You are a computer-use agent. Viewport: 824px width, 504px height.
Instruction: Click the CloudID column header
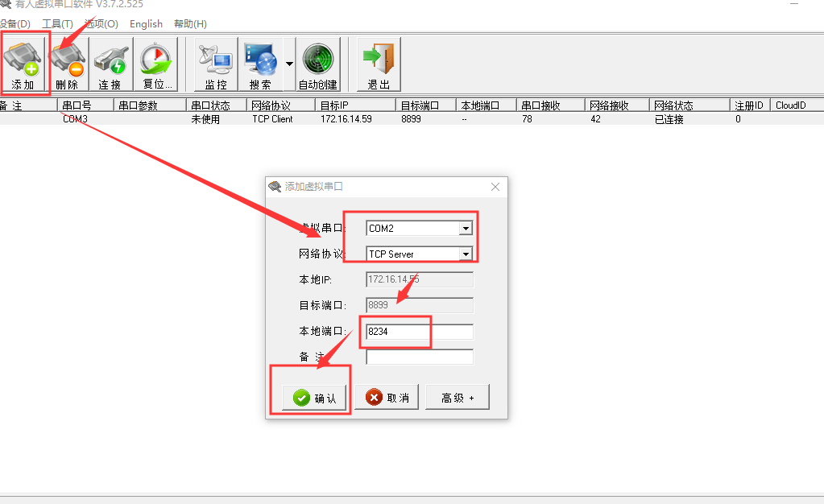coord(797,105)
